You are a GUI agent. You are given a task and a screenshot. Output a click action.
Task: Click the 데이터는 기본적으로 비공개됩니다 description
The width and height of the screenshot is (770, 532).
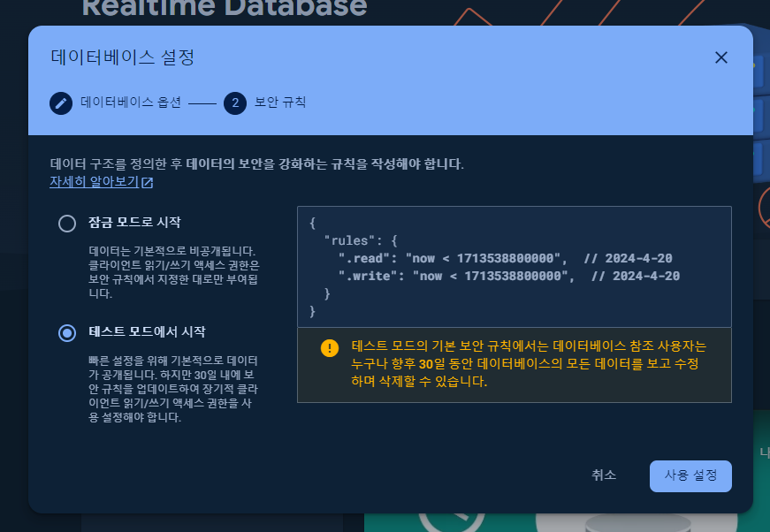pyautogui.click(x=174, y=272)
